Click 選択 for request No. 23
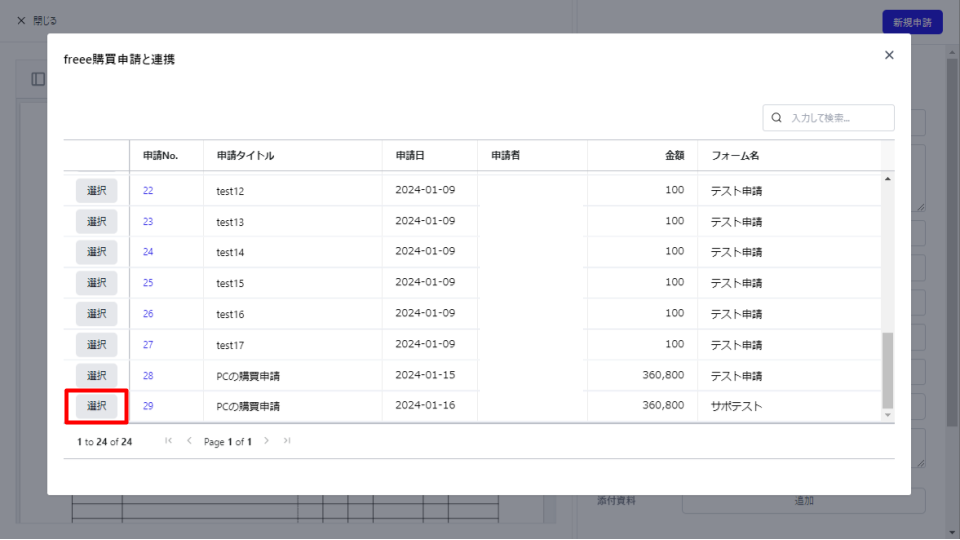This screenshot has height=540, width=960. tap(97, 221)
